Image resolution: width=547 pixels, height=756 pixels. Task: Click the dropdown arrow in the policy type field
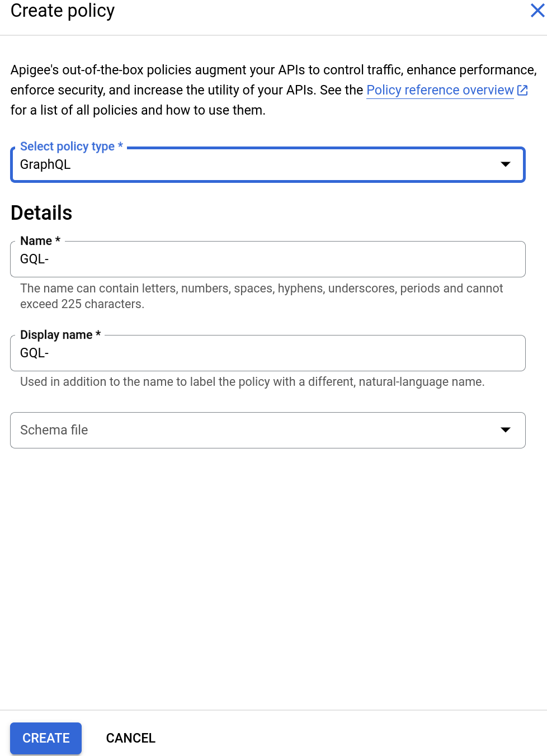coord(505,164)
